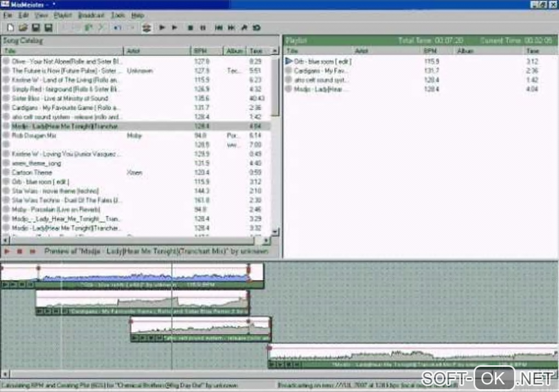Skip to the previous track from the toolbar

219,28
